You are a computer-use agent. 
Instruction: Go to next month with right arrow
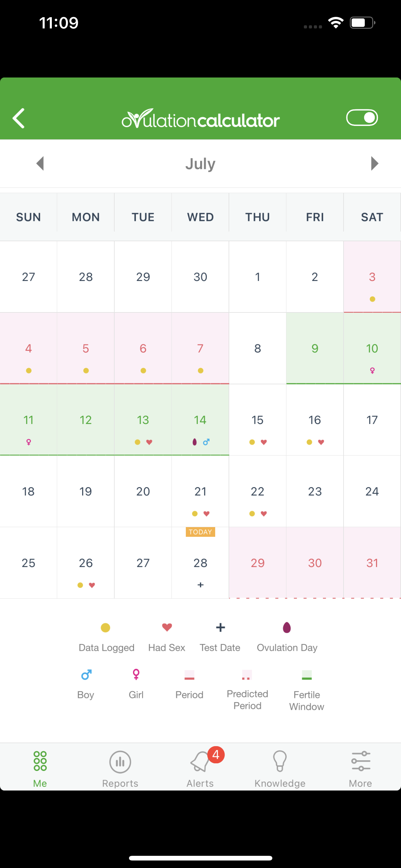coord(374,163)
